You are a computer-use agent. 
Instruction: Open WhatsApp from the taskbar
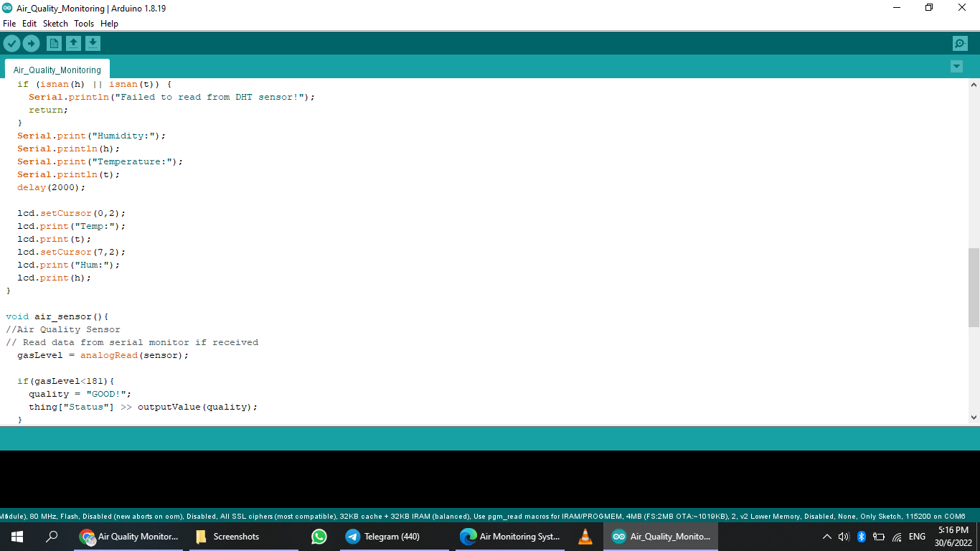click(x=319, y=537)
